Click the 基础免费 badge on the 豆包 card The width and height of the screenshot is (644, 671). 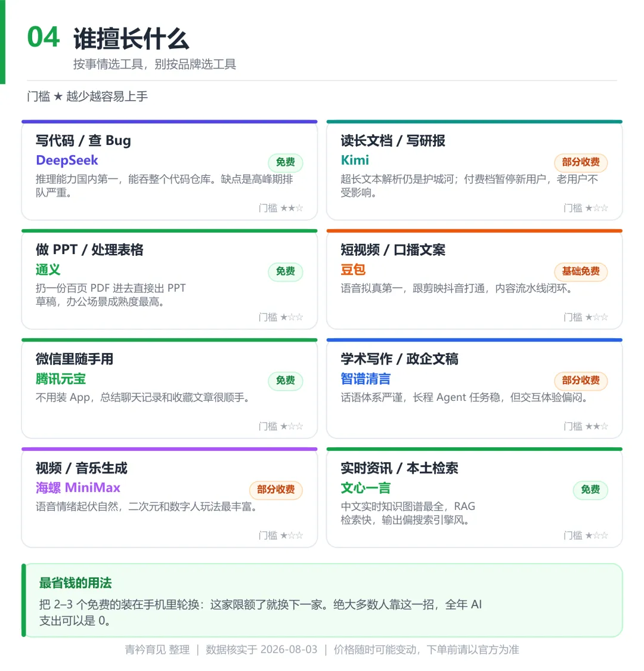pyautogui.click(x=581, y=271)
